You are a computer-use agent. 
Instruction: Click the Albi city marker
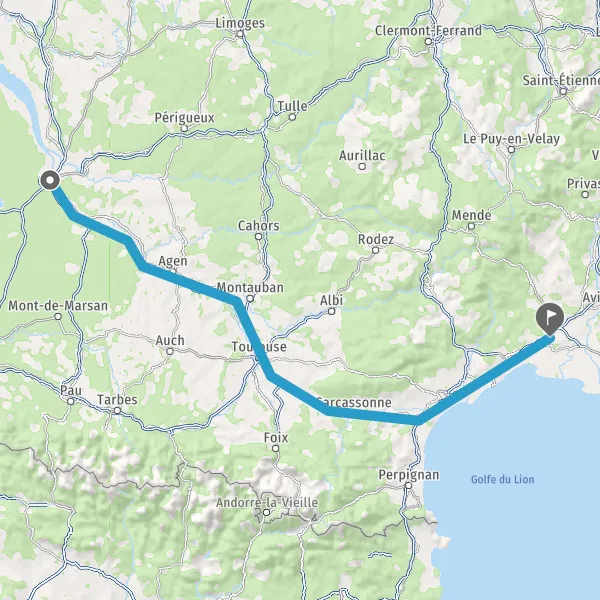(332, 311)
